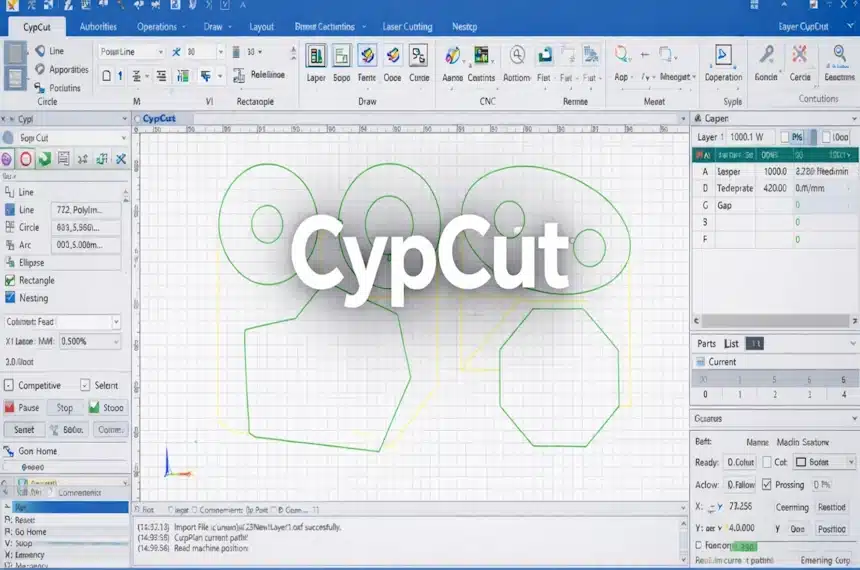Click the 0.Colur Ready field
Viewport: 860px width, 570px height.
coord(740,462)
